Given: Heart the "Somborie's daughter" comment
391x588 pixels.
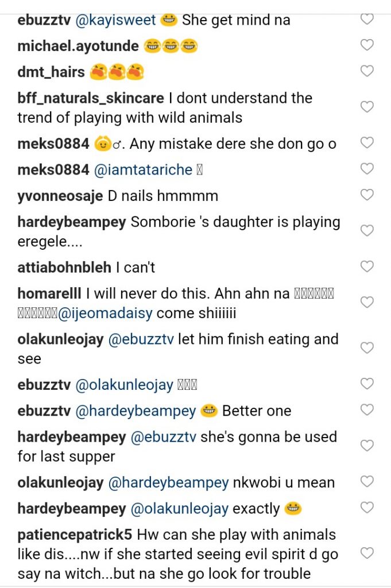Looking at the screenshot, I should coord(366,231).
